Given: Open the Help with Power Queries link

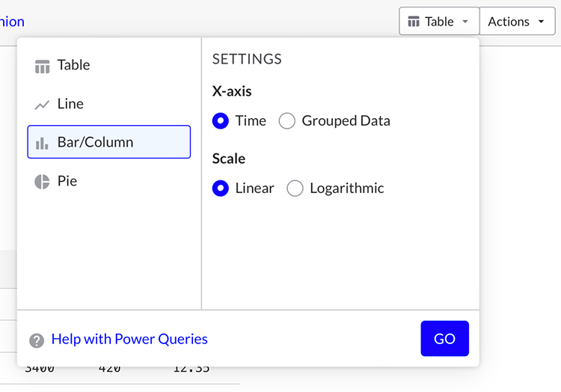Looking at the screenshot, I should [129, 340].
